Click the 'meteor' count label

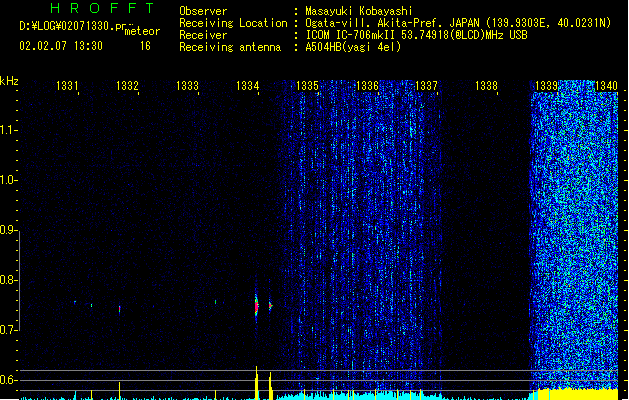[142, 31]
